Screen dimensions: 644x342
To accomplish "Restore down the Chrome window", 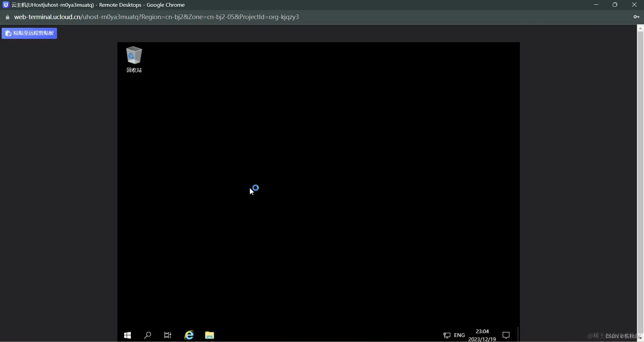I will tap(615, 5).
